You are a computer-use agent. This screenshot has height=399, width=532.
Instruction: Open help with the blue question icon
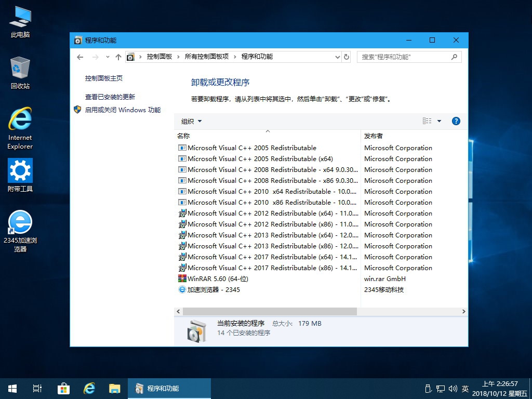coord(456,121)
